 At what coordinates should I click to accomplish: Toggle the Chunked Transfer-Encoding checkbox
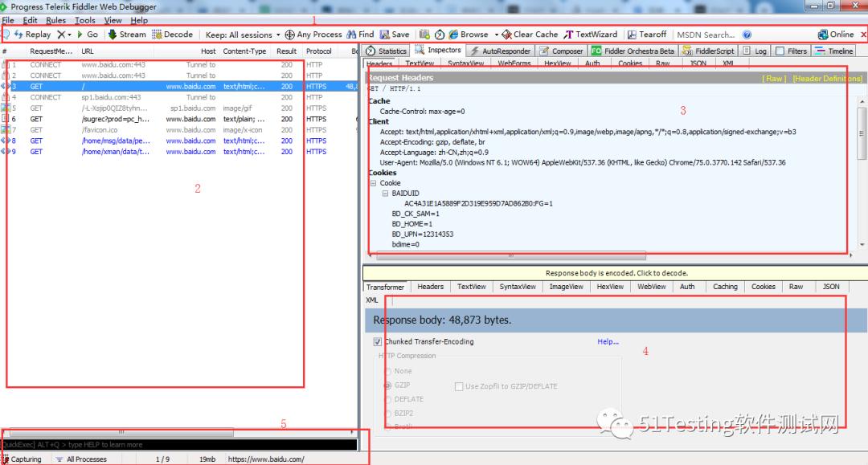(378, 341)
